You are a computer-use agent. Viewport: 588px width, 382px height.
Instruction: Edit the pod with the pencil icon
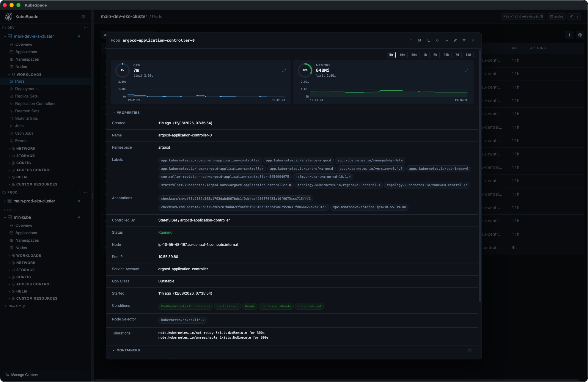[455, 40]
